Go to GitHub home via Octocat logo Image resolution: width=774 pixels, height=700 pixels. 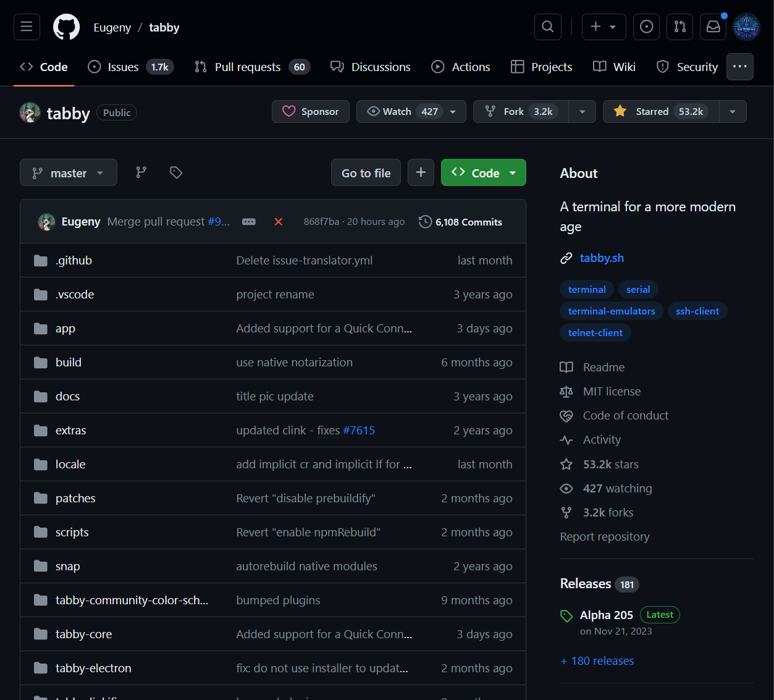[66, 27]
